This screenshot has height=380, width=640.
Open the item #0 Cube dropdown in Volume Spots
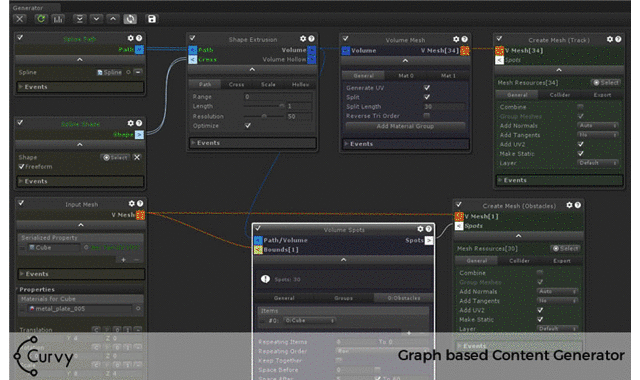(310, 320)
